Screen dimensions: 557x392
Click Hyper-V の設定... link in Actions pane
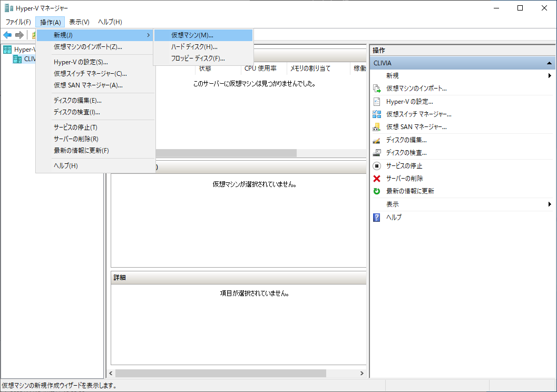409,102
